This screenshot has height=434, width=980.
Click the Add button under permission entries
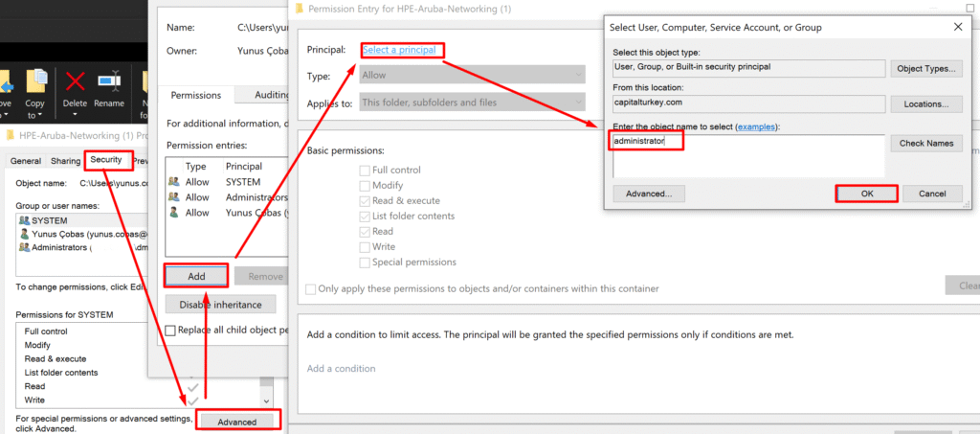click(196, 276)
